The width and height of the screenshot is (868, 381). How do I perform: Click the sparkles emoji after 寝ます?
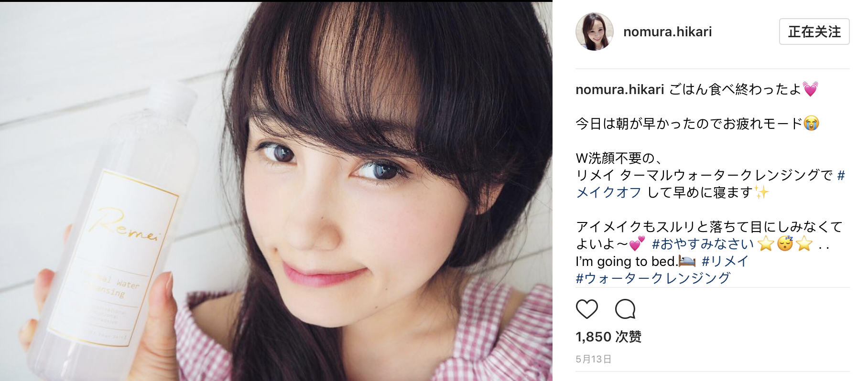pyautogui.click(x=762, y=192)
